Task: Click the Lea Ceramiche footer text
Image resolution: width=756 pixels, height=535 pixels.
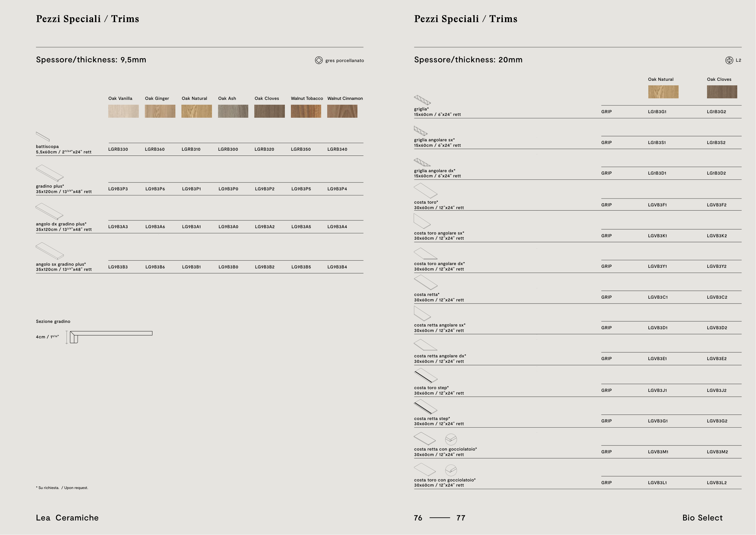Action: [67, 517]
